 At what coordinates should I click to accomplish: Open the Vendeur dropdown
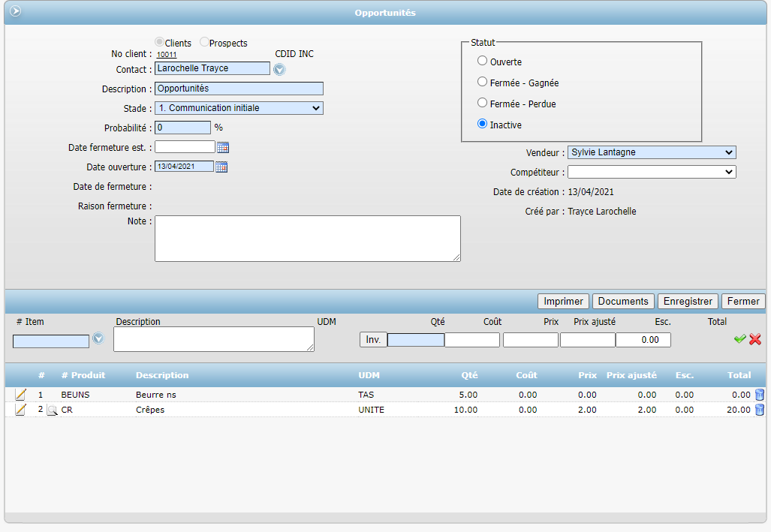coord(652,152)
